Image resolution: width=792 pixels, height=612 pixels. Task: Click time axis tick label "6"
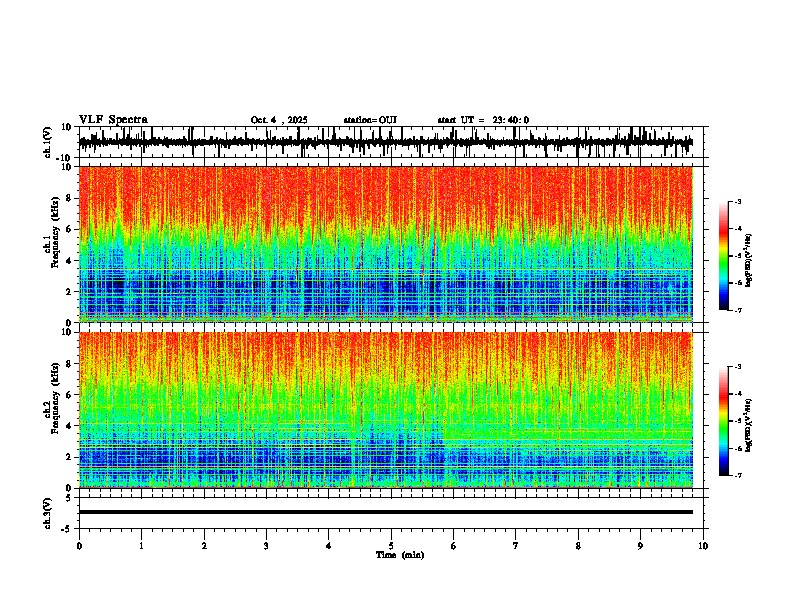[x=454, y=546]
